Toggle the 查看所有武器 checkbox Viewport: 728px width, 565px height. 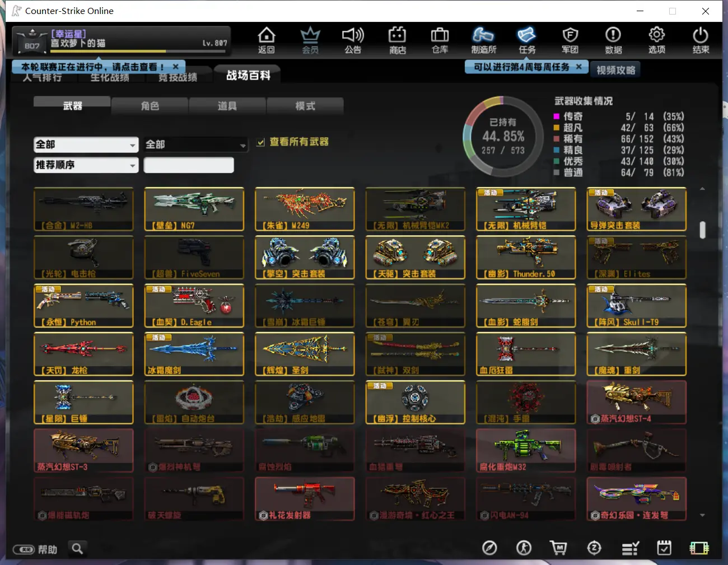[x=261, y=142]
